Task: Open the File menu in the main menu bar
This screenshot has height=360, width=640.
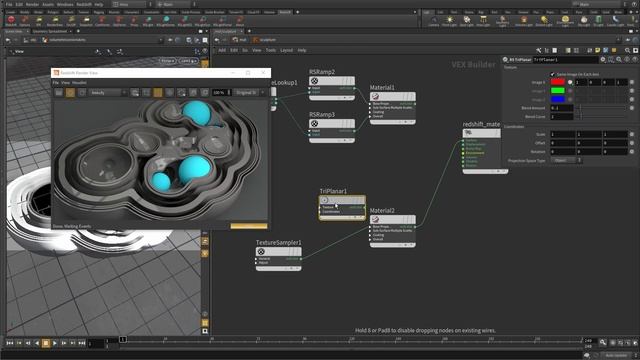Action: click(9, 4)
